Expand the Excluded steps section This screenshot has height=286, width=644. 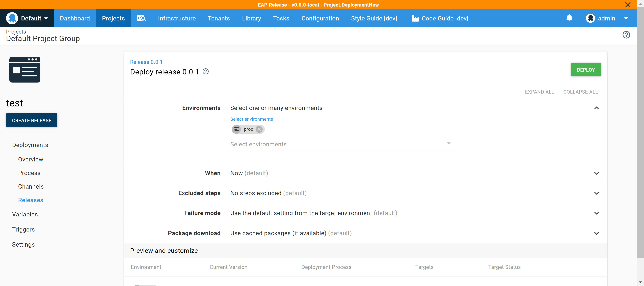pyautogui.click(x=596, y=193)
